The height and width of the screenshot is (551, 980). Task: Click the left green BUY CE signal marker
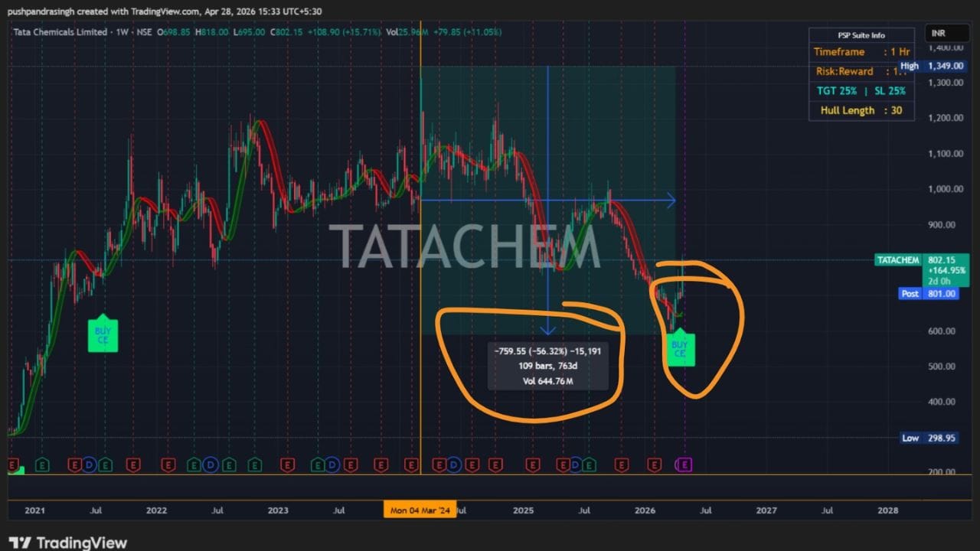(103, 334)
